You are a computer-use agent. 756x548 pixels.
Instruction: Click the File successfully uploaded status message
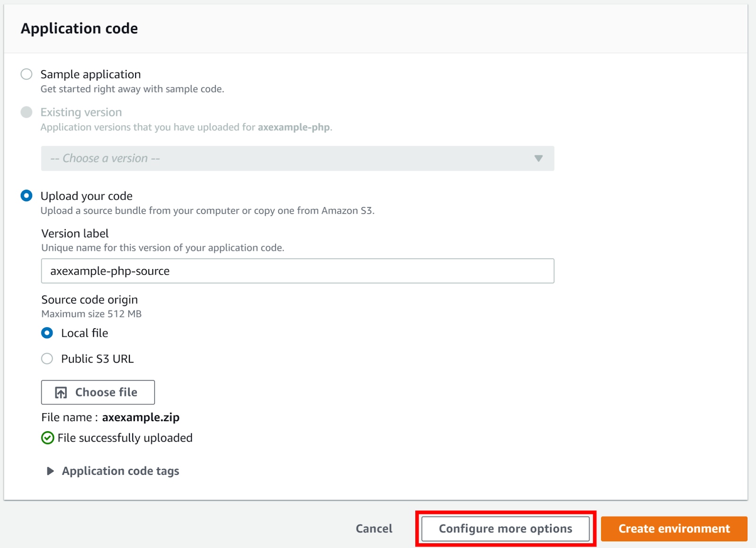click(124, 438)
